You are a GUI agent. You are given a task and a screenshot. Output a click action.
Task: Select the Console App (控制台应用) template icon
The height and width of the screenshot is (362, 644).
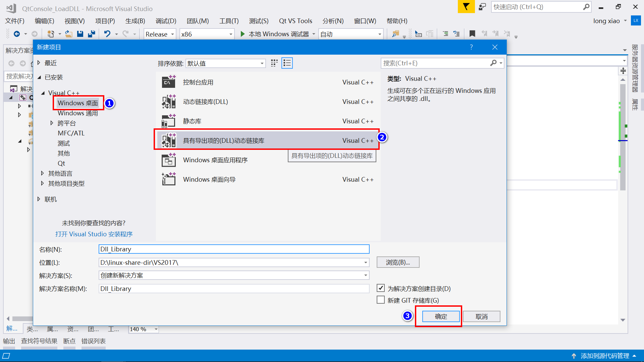169,82
